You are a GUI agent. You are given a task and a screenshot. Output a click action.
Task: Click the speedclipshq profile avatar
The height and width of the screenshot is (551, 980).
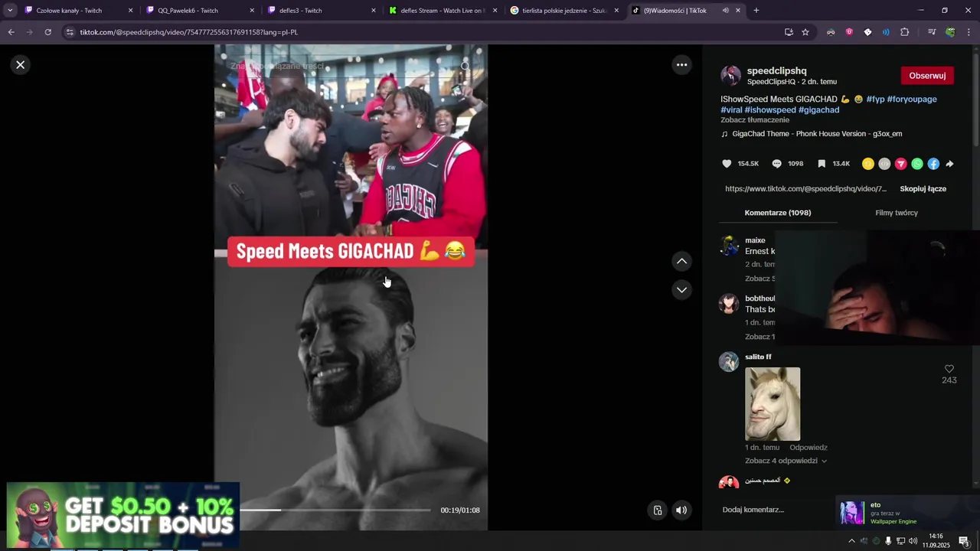pos(730,76)
